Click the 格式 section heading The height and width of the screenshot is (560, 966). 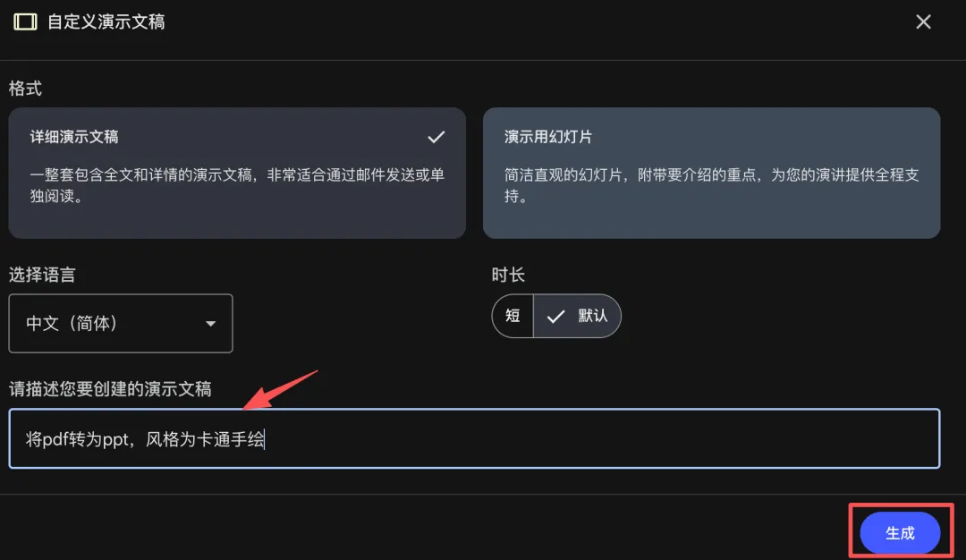[x=25, y=89]
